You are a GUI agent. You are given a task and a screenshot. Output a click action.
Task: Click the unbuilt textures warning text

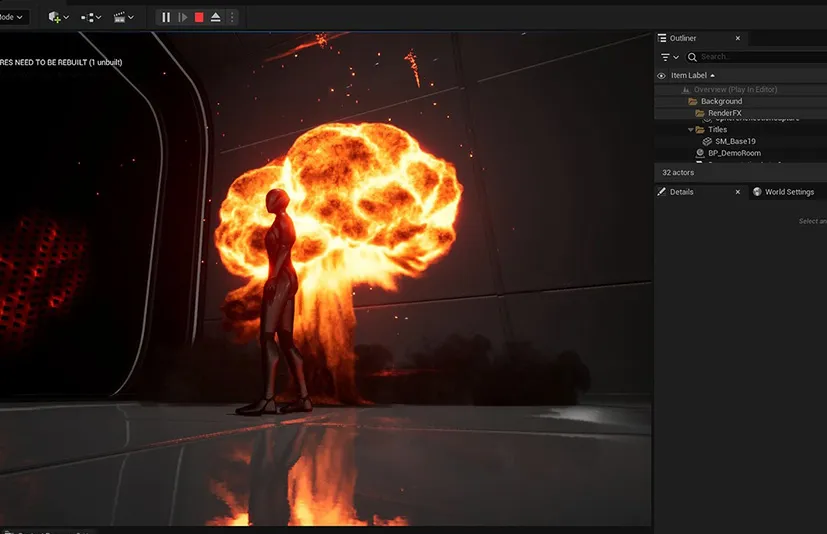point(61,62)
